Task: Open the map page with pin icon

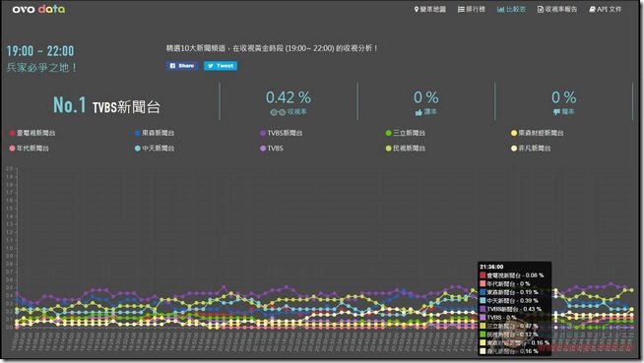Action: (x=429, y=9)
